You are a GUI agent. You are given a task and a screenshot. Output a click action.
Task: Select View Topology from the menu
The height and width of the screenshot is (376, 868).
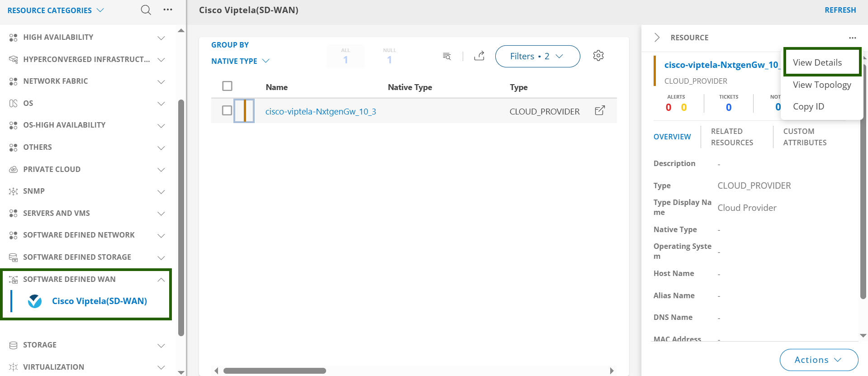coord(822,85)
